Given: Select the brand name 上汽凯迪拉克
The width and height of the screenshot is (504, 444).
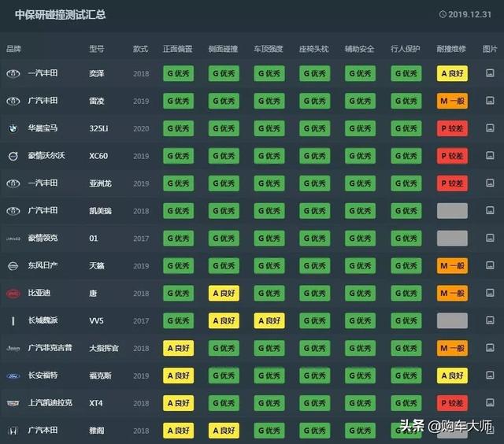Looking at the screenshot, I should pyautogui.click(x=50, y=402).
